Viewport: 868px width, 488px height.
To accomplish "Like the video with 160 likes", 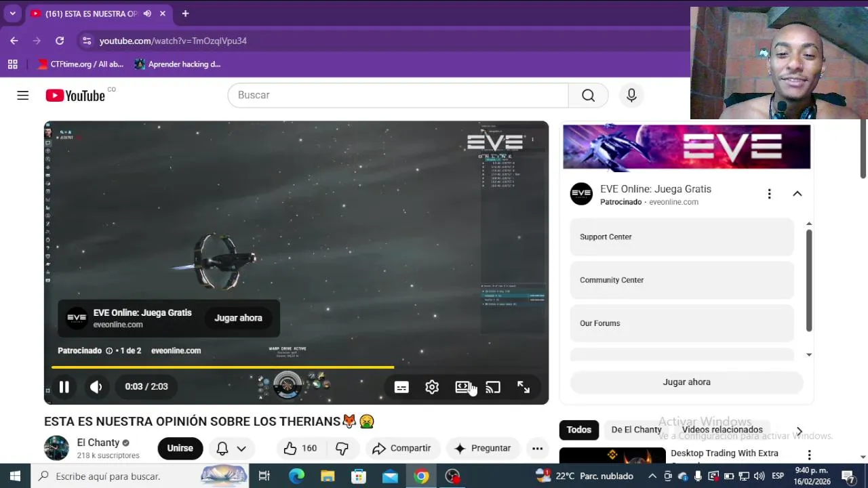I will pyautogui.click(x=300, y=448).
